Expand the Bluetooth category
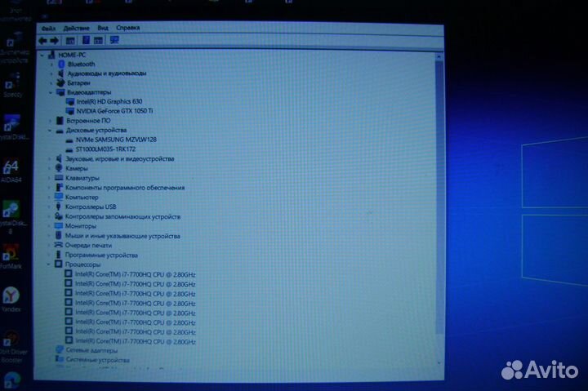The image size is (588, 391). coord(51,64)
